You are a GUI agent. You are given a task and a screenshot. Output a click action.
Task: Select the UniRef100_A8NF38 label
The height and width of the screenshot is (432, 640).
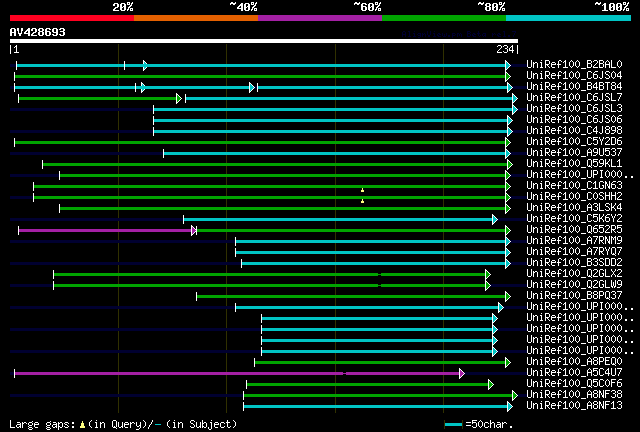point(574,395)
